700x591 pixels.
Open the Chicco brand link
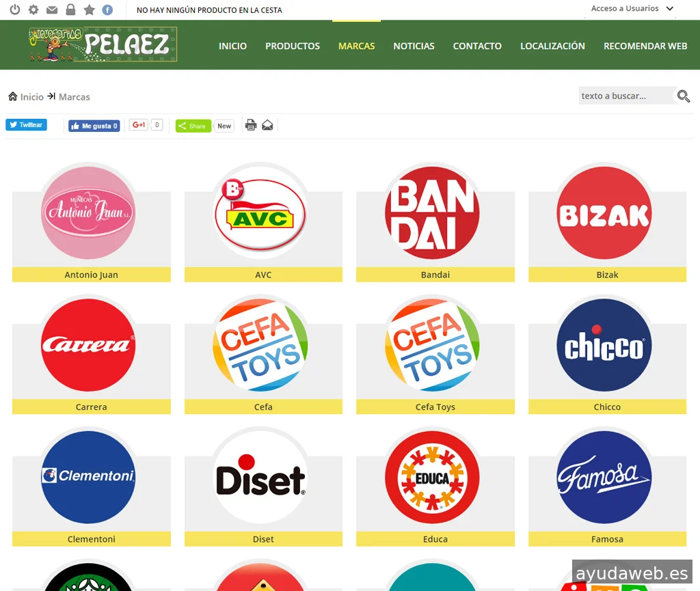point(607,407)
